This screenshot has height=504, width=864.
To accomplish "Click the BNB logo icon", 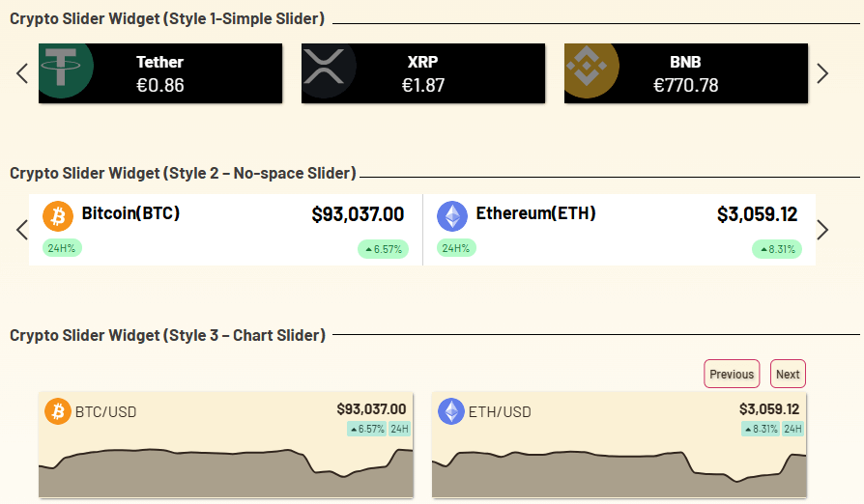I will pyautogui.click(x=591, y=73).
